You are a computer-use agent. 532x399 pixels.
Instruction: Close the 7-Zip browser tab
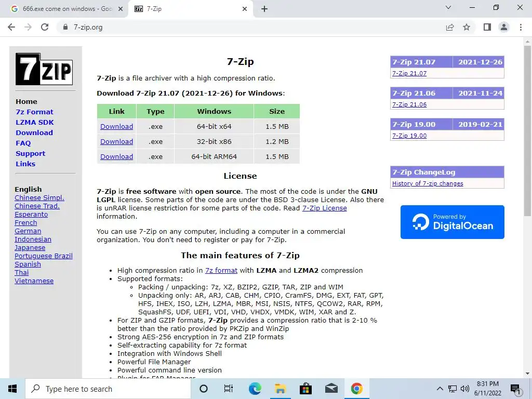click(x=245, y=9)
